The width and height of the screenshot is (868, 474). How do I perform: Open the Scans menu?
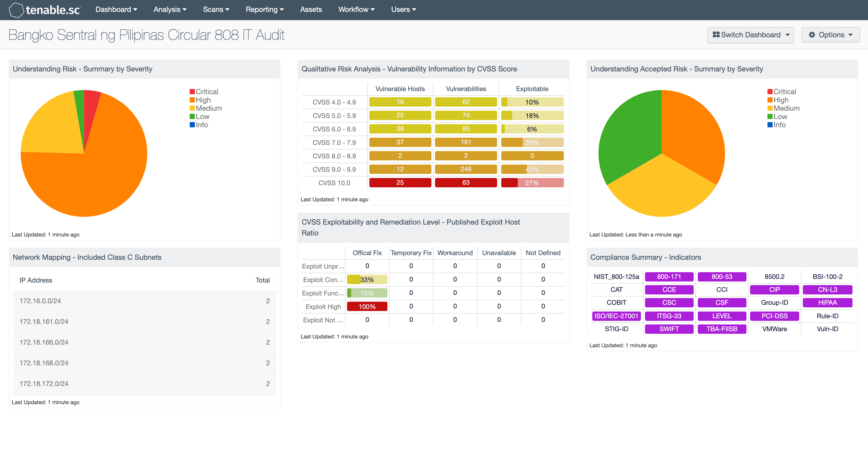click(216, 9)
